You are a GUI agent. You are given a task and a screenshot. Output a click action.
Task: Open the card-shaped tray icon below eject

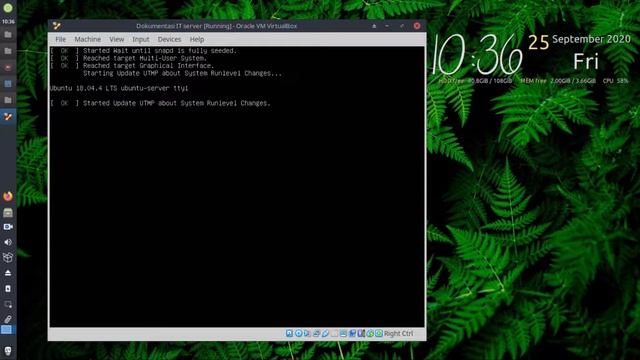point(8,289)
